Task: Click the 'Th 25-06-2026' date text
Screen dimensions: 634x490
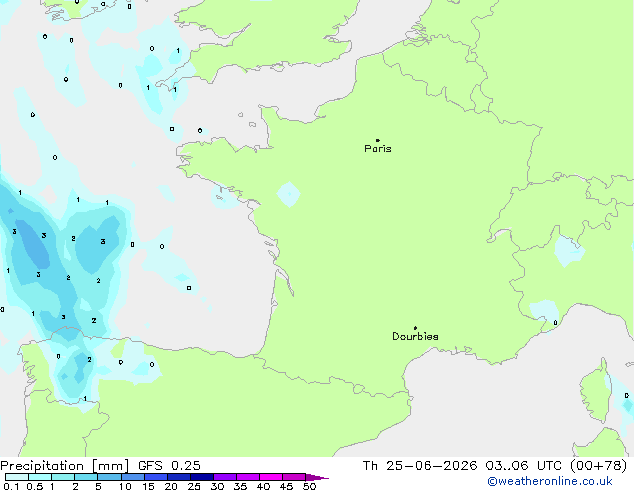Action: click(x=420, y=466)
